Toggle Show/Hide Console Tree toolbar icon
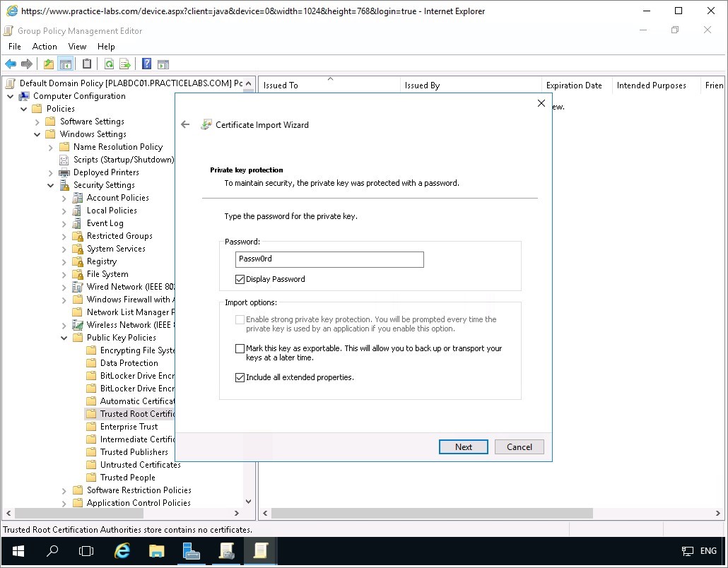 pos(65,64)
